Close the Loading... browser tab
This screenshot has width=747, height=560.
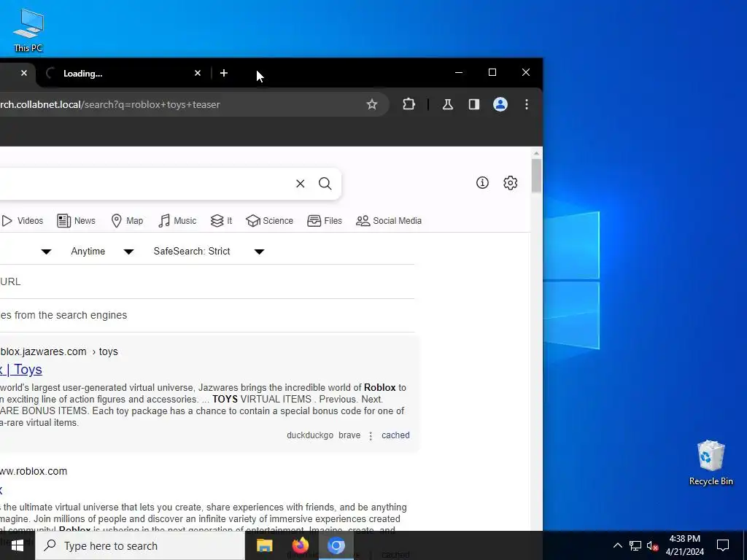pos(198,73)
